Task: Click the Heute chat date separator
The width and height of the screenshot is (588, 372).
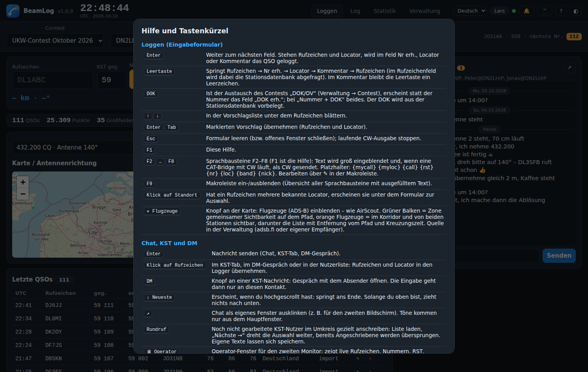Action: (489, 129)
